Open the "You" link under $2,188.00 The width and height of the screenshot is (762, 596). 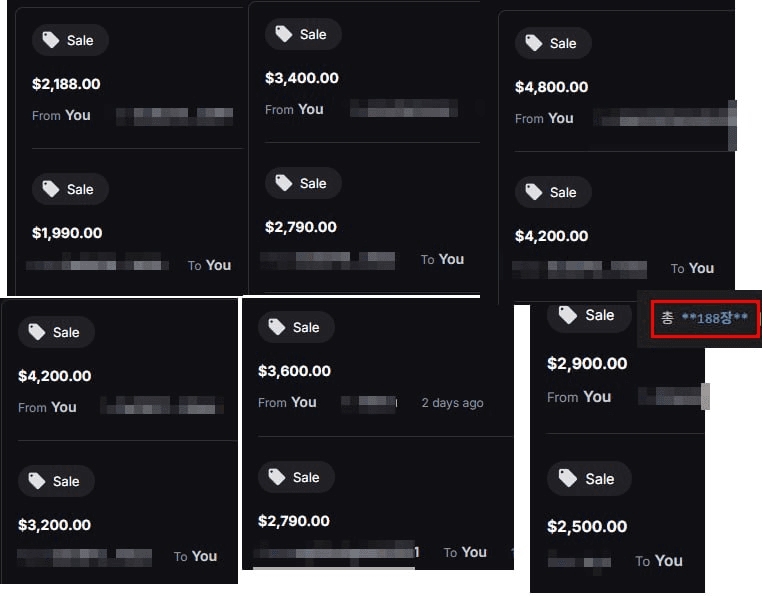point(78,115)
